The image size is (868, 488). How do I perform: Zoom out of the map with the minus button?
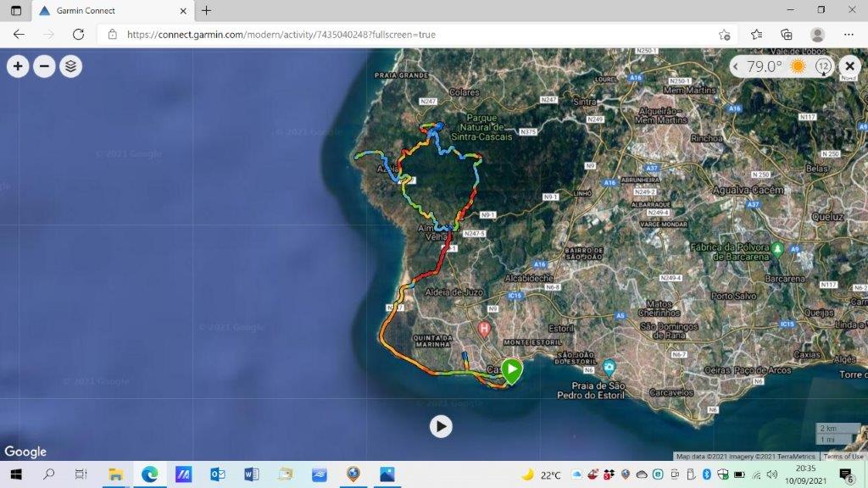click(x=44, y=66)
